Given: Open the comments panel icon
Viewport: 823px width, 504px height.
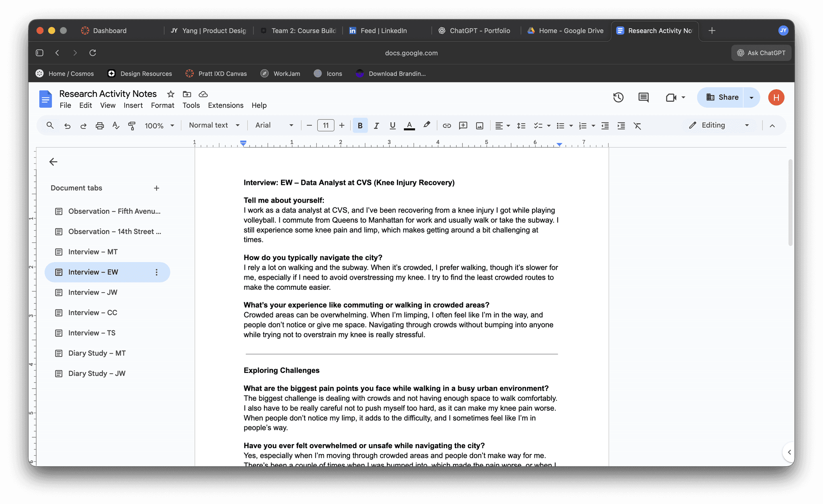Looking at the screenshot, I should pos(643,97).
